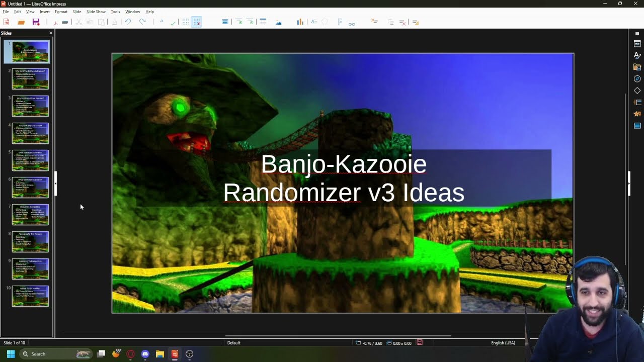The width and height of the screenshot is (644, 362).
Task: Toggle the sidebar show/hide handle
Action: [x=628, y=184]
